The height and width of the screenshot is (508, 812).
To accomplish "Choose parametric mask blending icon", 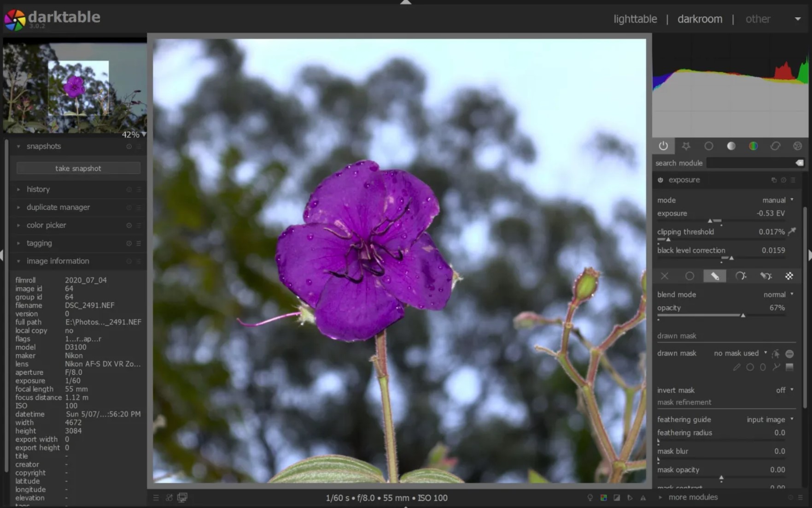I will 740,276.
